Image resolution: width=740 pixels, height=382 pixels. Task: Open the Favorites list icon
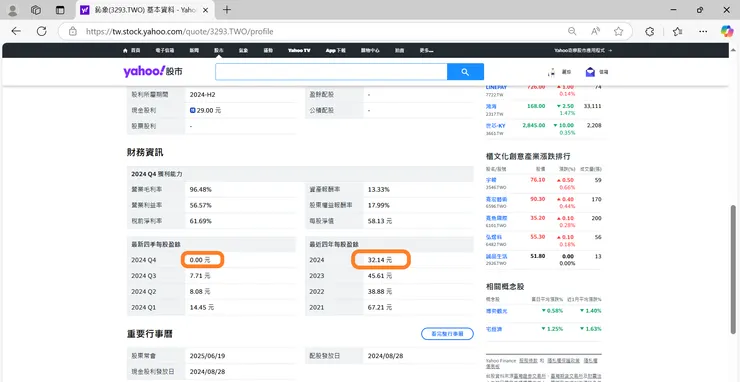678,31
